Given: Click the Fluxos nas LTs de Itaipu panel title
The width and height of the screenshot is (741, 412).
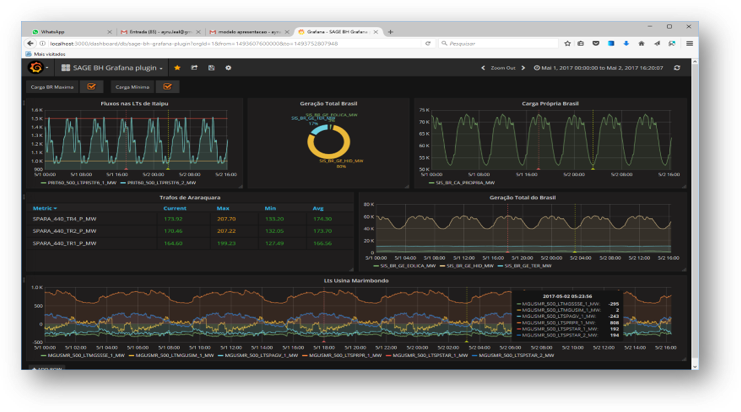Looking at the screenshot, I should point(135,104).
